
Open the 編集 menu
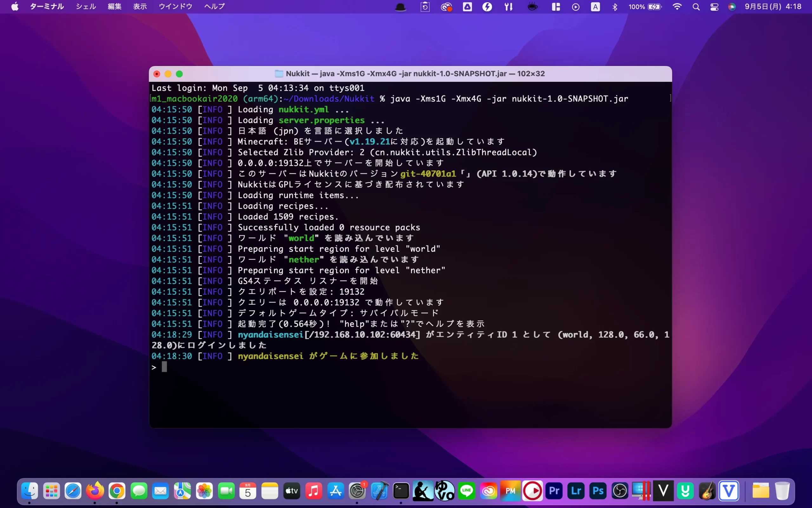(115, 7)
